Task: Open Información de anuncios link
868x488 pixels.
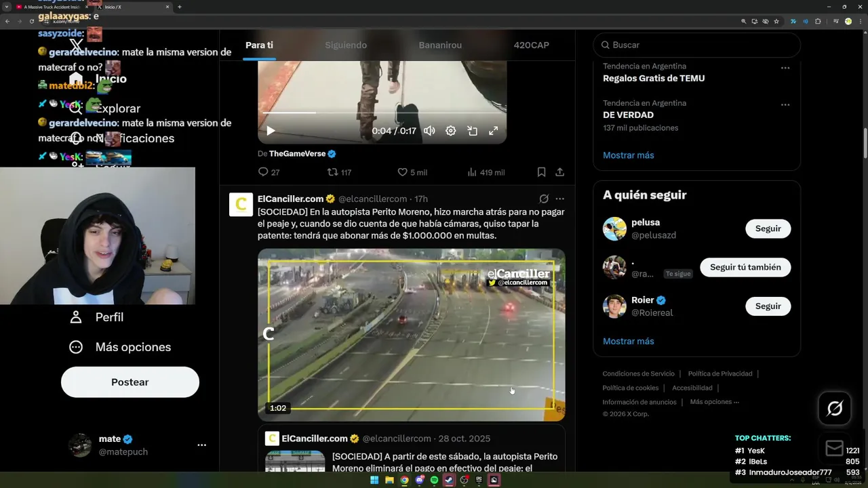Action: tap(639, 402)
